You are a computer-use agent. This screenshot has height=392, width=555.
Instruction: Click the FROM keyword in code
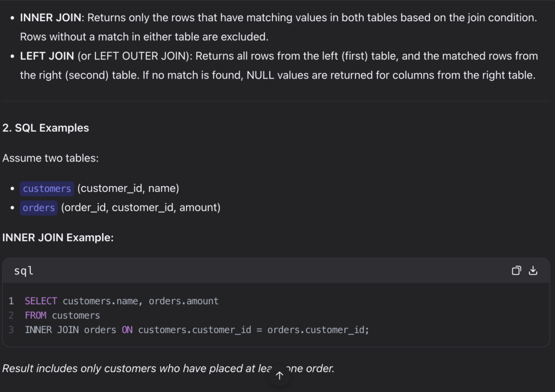click(35, 315)
